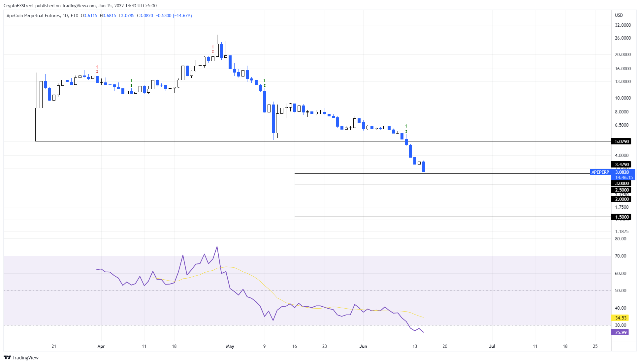This screenshot has height=364, width=640.
Task: Click the TradingView logo icon
Action: 7,357
